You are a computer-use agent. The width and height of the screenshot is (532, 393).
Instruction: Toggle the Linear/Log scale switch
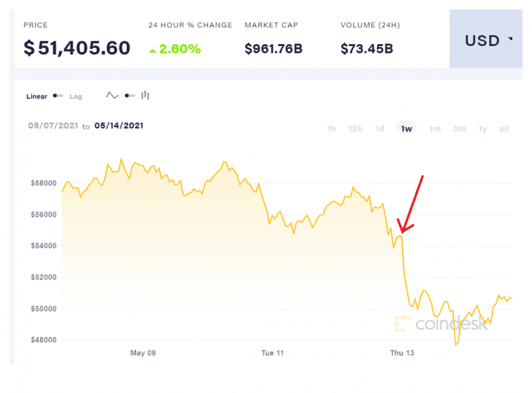[x=58, y=96]
